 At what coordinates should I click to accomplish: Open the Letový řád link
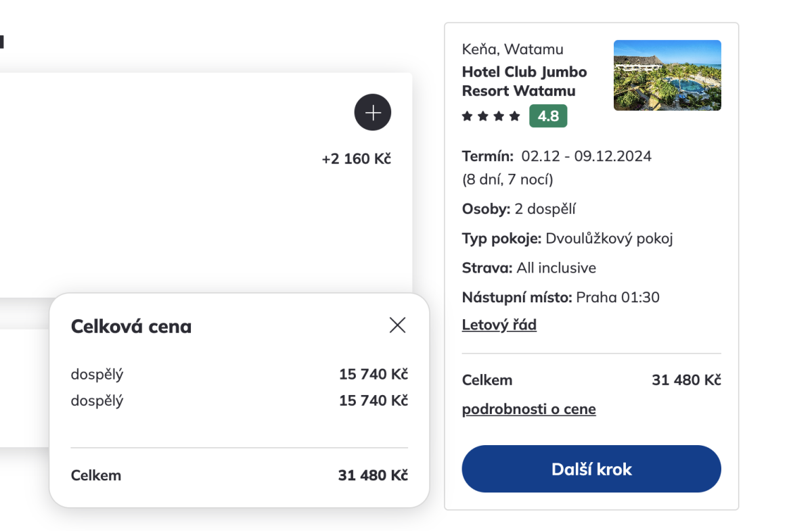pos(499,325)
